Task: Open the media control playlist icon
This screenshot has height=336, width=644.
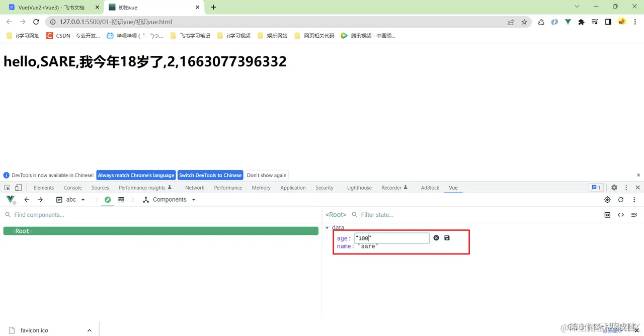Action: point(595,22)
